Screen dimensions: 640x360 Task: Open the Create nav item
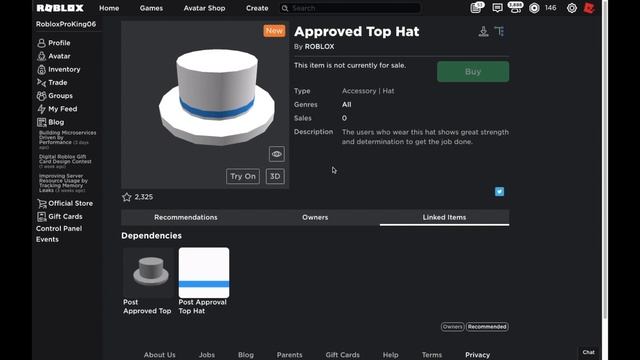(257, 8)
